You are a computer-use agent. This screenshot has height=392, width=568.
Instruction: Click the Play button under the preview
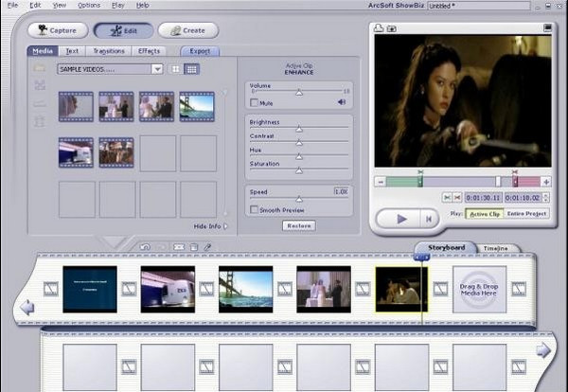pyautogui.click(x=401, y=219)
